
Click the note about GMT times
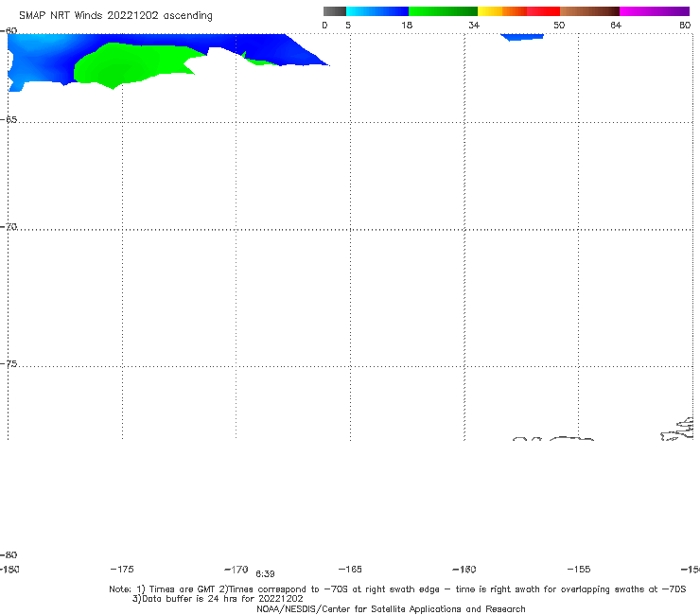(397, 589)
